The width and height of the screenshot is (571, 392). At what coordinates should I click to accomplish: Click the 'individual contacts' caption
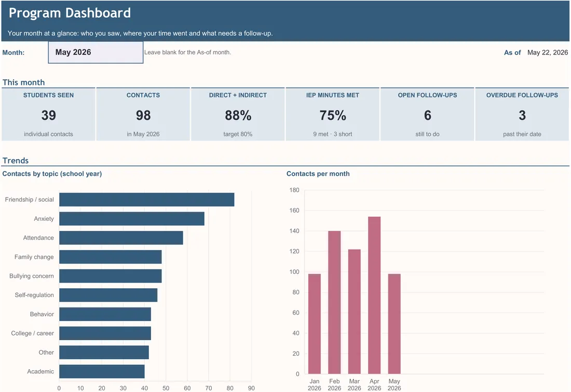click(x=48, y=134)
